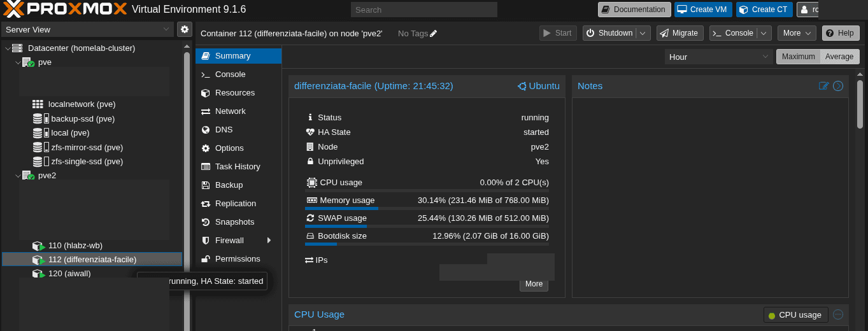Select container 112 (differenziata-facile)
Screen dimensions: 868x331
pyautogui.click(x=92, y=260)
